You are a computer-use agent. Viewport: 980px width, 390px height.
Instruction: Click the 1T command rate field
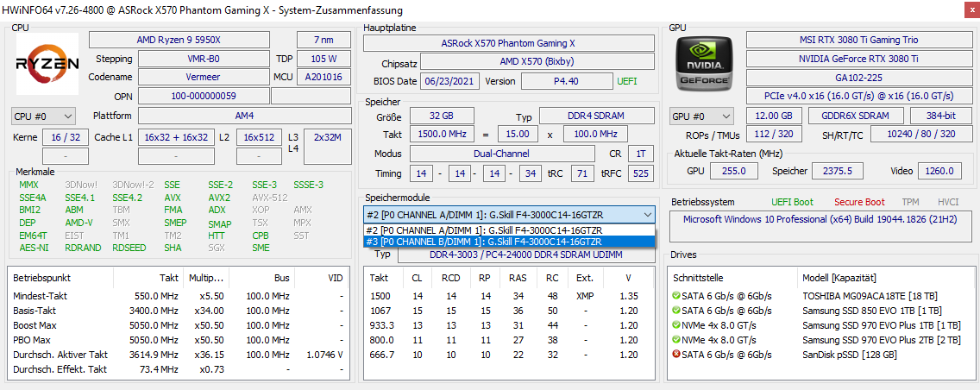pos(641,153)
